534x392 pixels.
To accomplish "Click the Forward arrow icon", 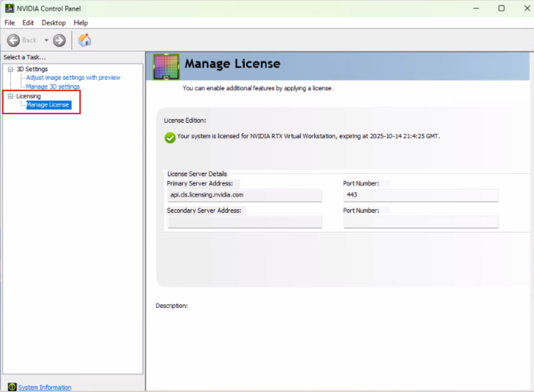I will 59,40.
